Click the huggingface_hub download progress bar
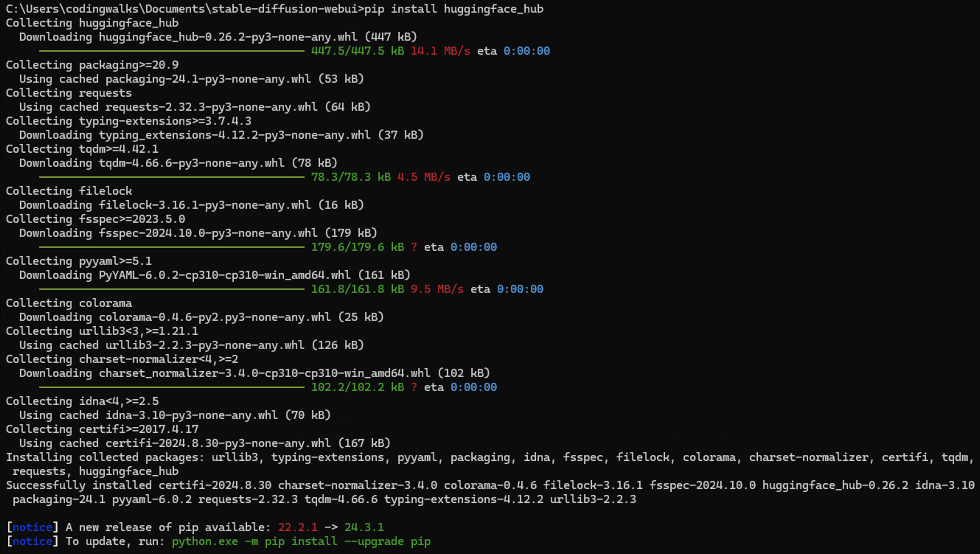 point(171,51)
